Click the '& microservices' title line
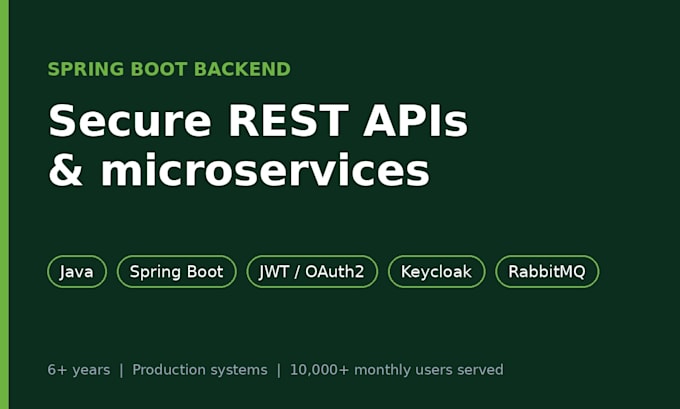Image resolution: width=680 pixels, height=409 pixels. click(x=239, y=170)
